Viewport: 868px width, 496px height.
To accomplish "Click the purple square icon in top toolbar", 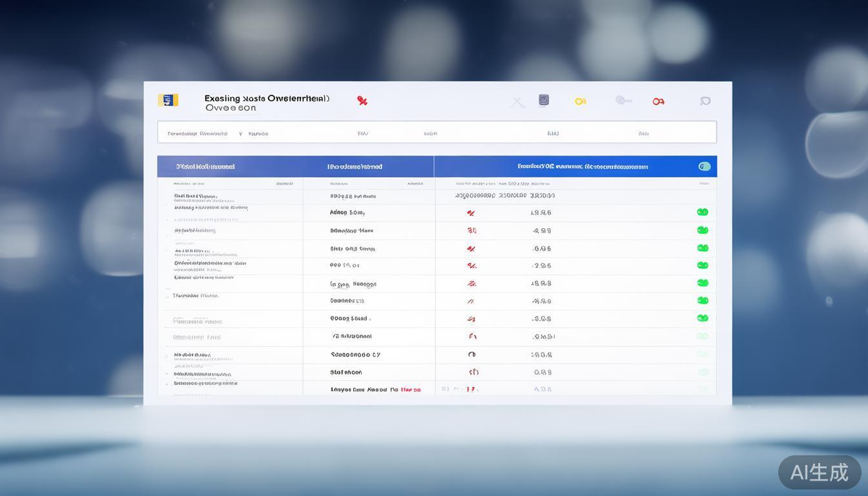I will tap(544, 100).
